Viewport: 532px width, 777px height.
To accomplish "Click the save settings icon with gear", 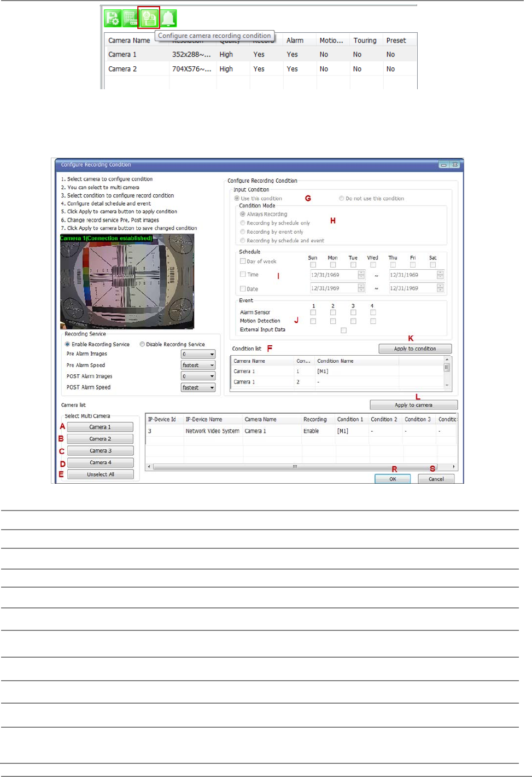I will (x=112, y=18).
